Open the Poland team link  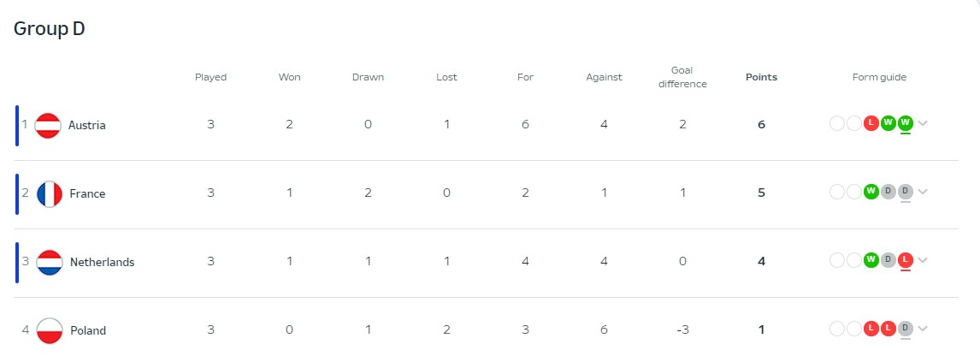pos(88,330)
